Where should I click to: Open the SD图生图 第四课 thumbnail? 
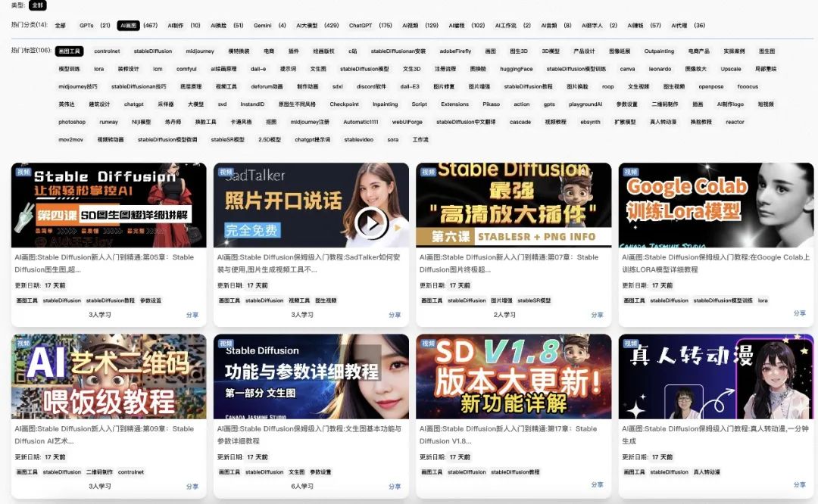(108, 205)
